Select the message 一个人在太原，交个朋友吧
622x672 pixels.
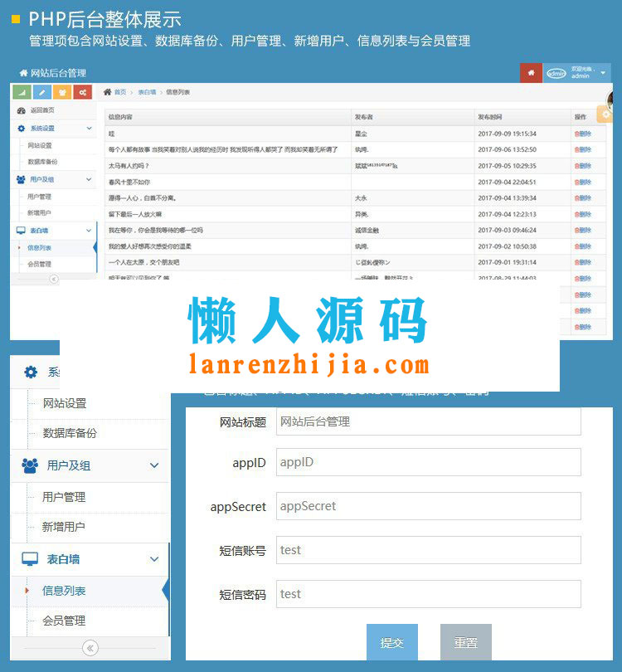pyautogui.click(x=144, y=262)
